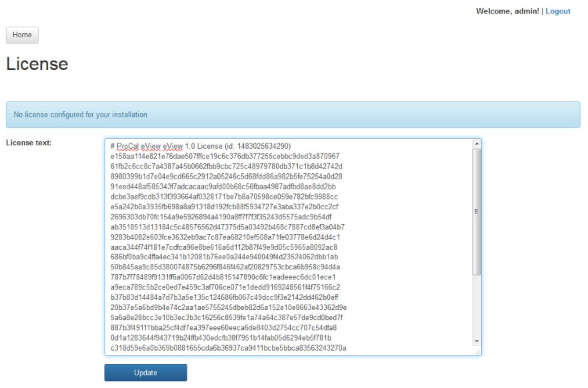The width and height of the screenshot is (588, 388).
Task: Click the license line starting '8980399b1d7e04e9'
Action: tap(227, 177)
